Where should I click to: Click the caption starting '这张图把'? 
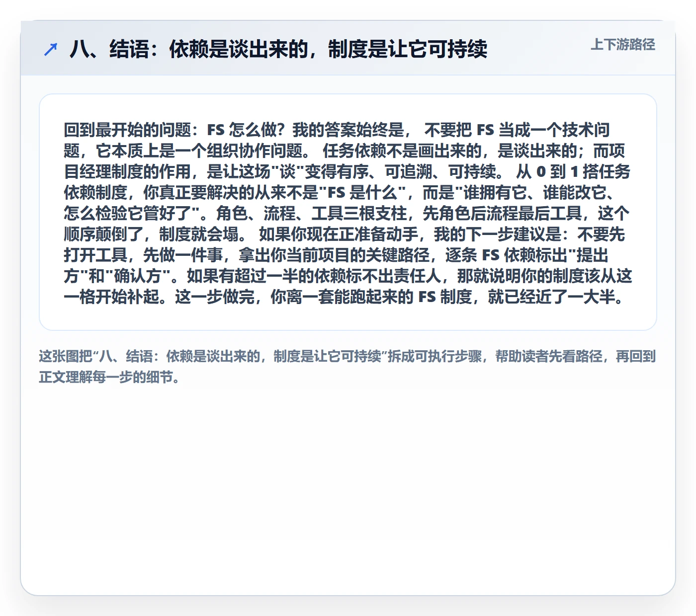(x=348, y=366)
